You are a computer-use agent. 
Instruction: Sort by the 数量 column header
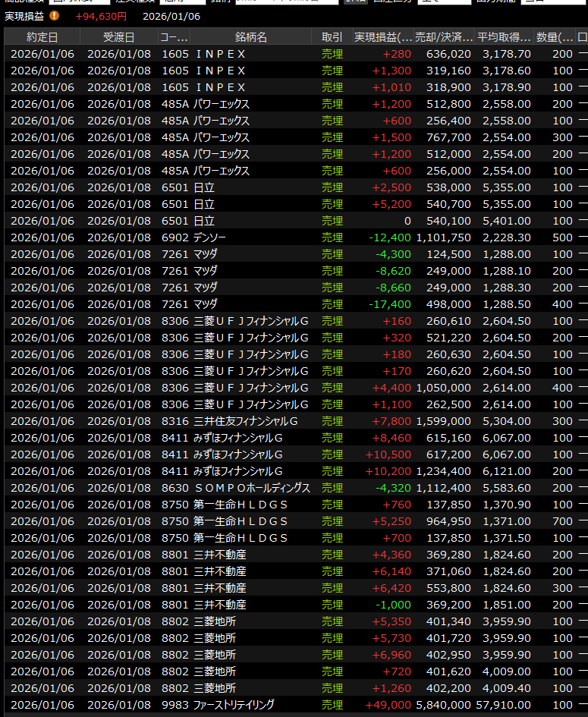click(555, 37)
